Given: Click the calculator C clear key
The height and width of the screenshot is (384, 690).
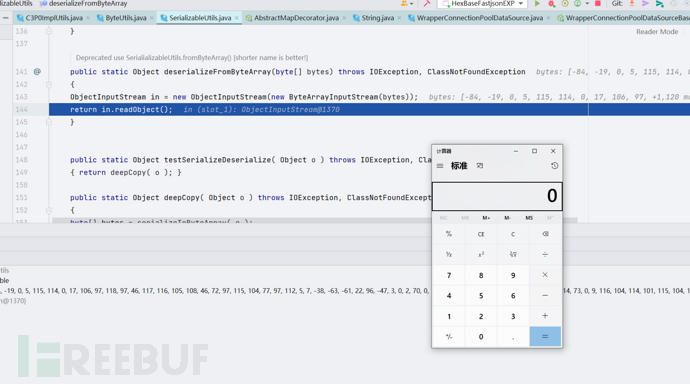Looking at the screenshot, I should (513, 234).
